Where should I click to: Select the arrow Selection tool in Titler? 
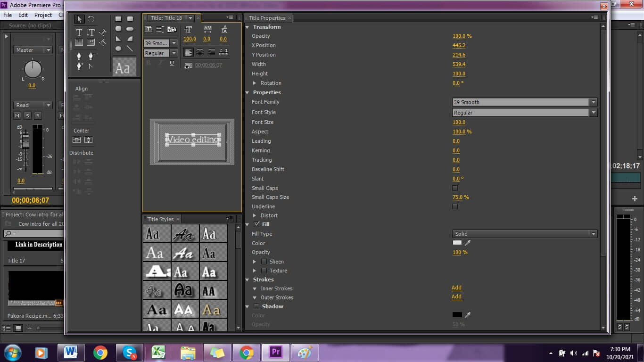pos(79,19)
